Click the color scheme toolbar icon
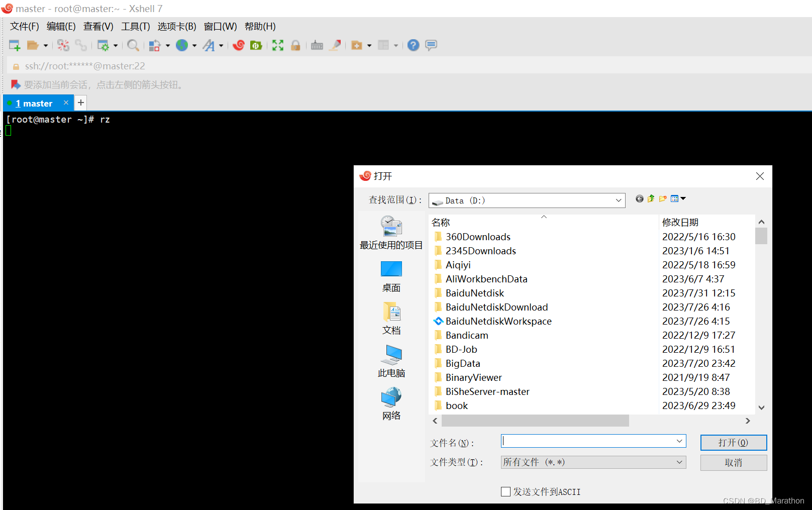Viewport: 812px width, 510px height. coord(155,45)
